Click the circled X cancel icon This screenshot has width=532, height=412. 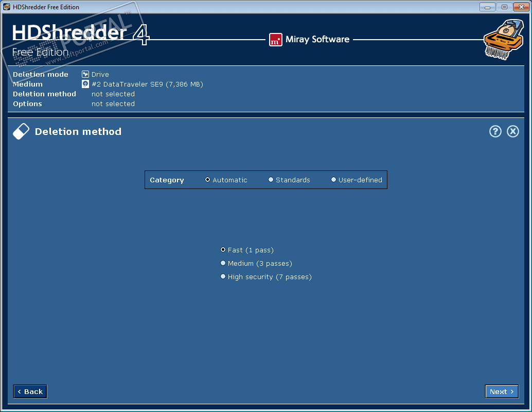[512, 131]
